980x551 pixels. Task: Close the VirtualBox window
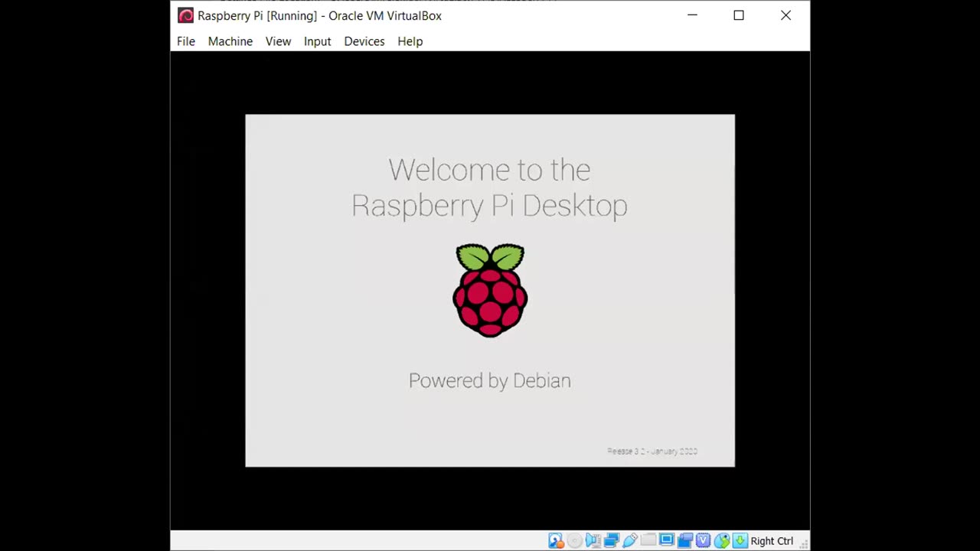tap(786, 15)
